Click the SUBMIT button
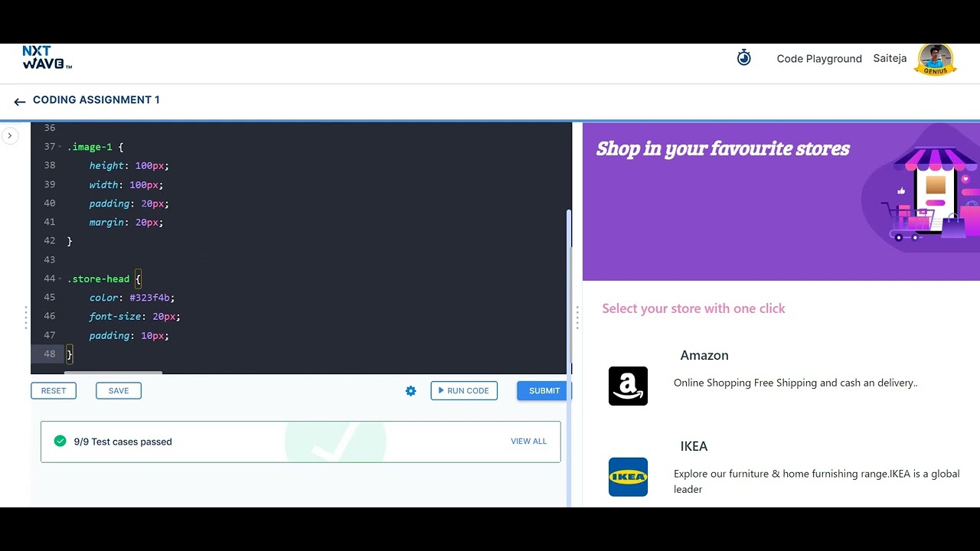Screen dimensions: 980x551 tap(544, 390)
